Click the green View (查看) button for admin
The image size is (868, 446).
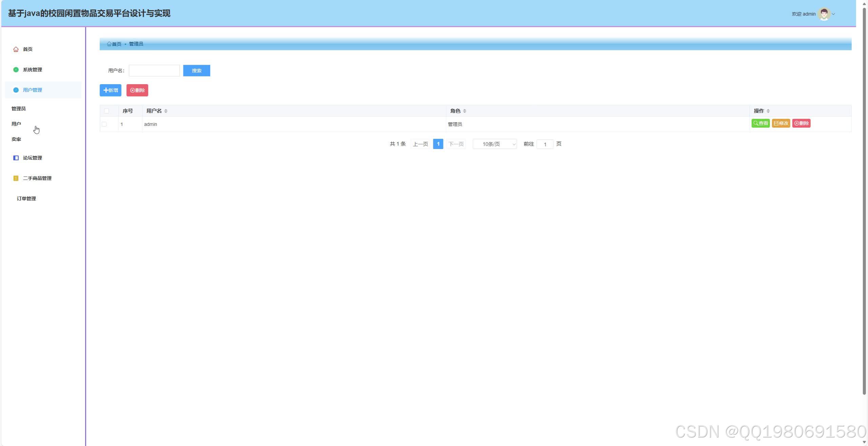(760, 123)
